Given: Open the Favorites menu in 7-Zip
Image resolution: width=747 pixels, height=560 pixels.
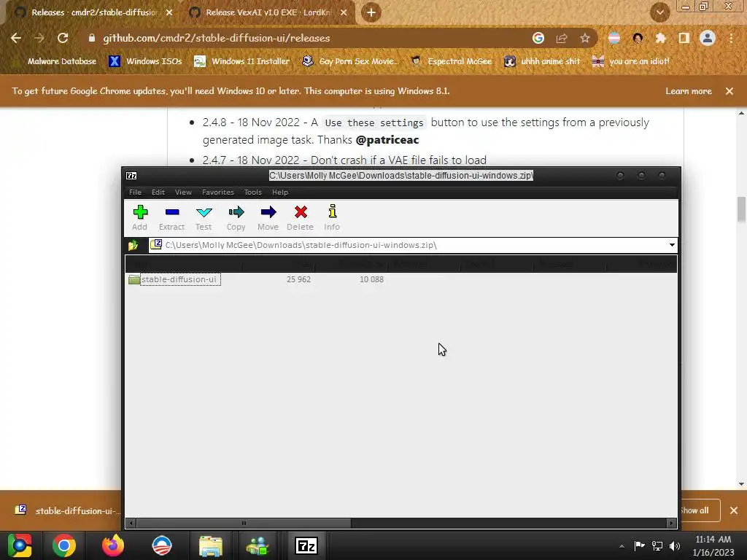Looking at the screenshot, I should pyautogui.click(x=217, y=192).
